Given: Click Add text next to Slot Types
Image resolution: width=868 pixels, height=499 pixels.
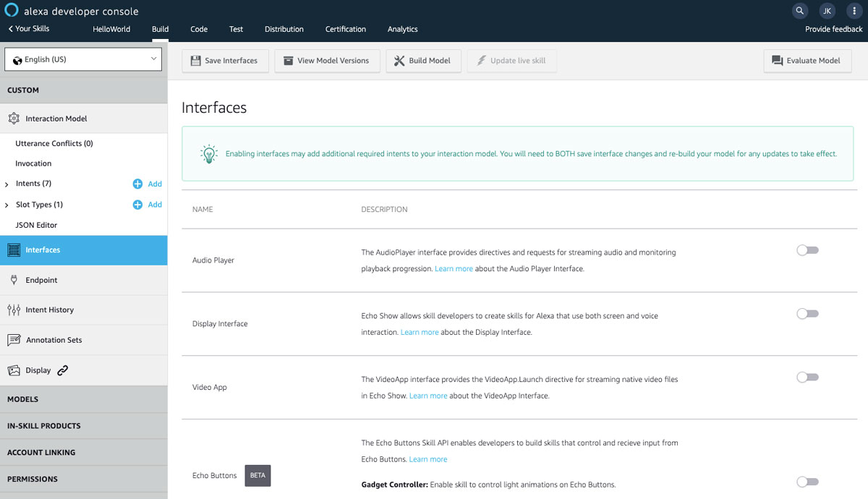Looking at the screenshot, I should pos(155,205).
